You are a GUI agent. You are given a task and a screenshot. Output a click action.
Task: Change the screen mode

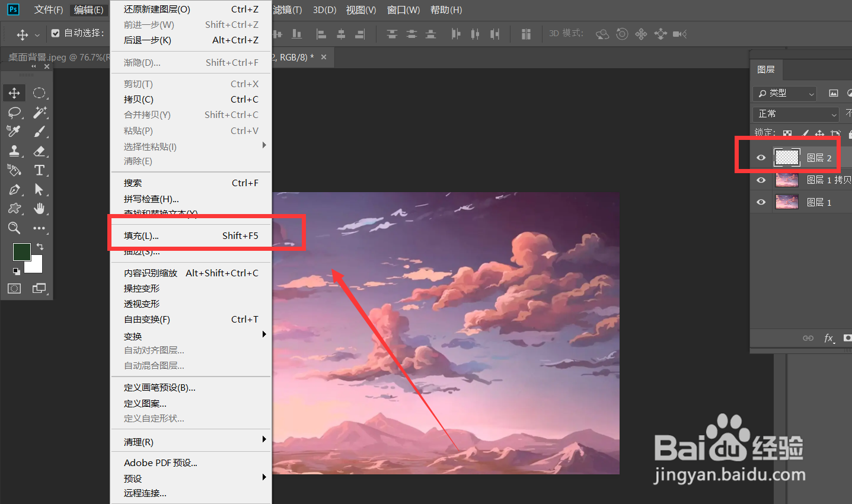[39, 289]
